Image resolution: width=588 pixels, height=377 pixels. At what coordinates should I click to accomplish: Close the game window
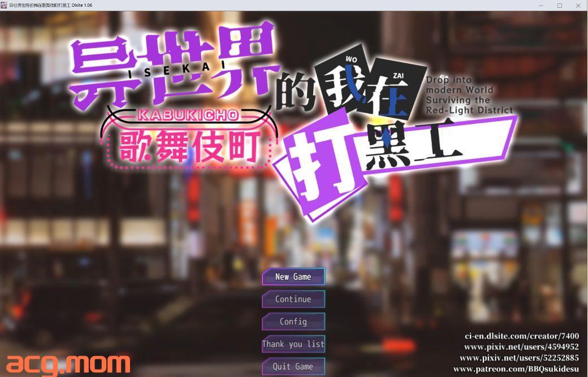coord(578,6)
